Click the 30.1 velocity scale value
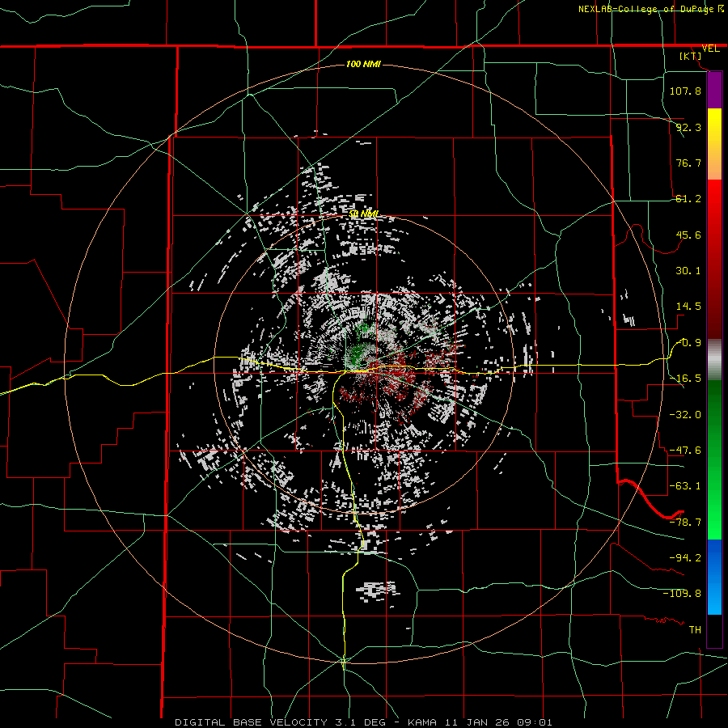 click(x=688, y=271)
